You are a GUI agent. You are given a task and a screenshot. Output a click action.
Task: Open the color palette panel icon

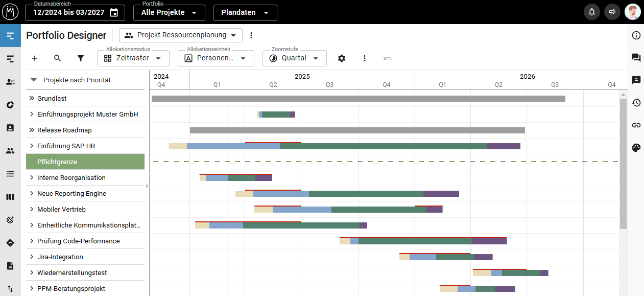(636, 148)
